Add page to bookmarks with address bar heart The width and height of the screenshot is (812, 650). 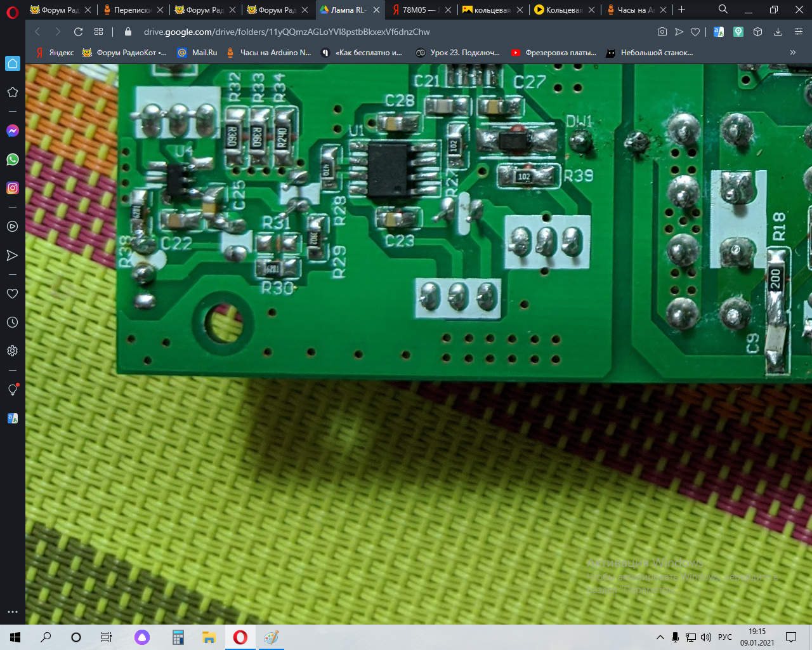(695, 32)
